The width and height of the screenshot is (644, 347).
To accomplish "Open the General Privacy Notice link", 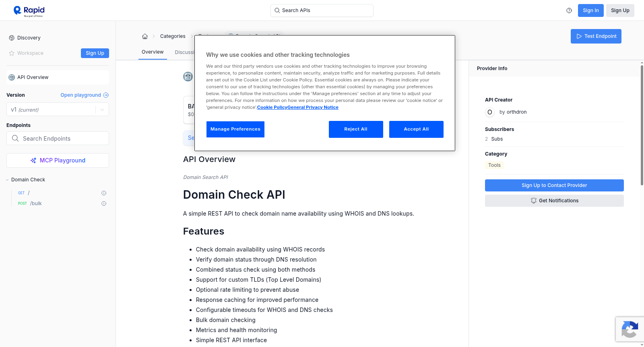I will point(313,107).
